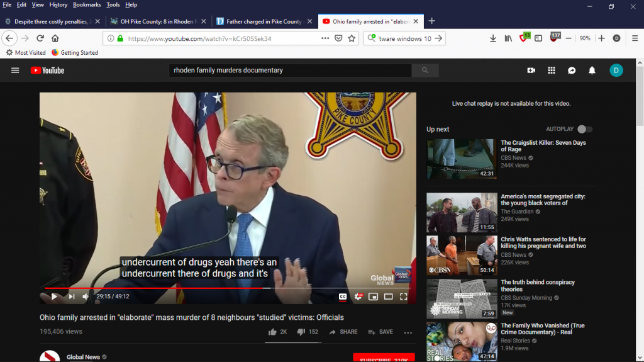
Task: Enter fullscreen mode on the player
Action: tap(404, 297)
